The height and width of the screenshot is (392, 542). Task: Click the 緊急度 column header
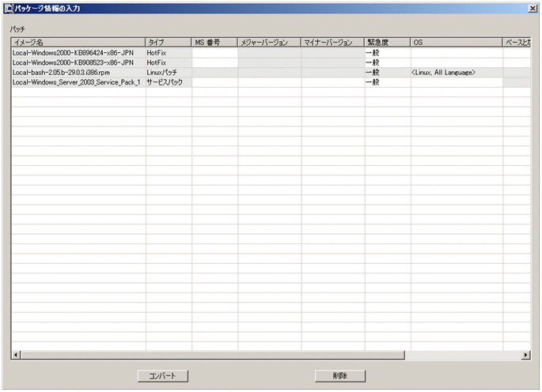pyautogui.click(x=387, y=42)
